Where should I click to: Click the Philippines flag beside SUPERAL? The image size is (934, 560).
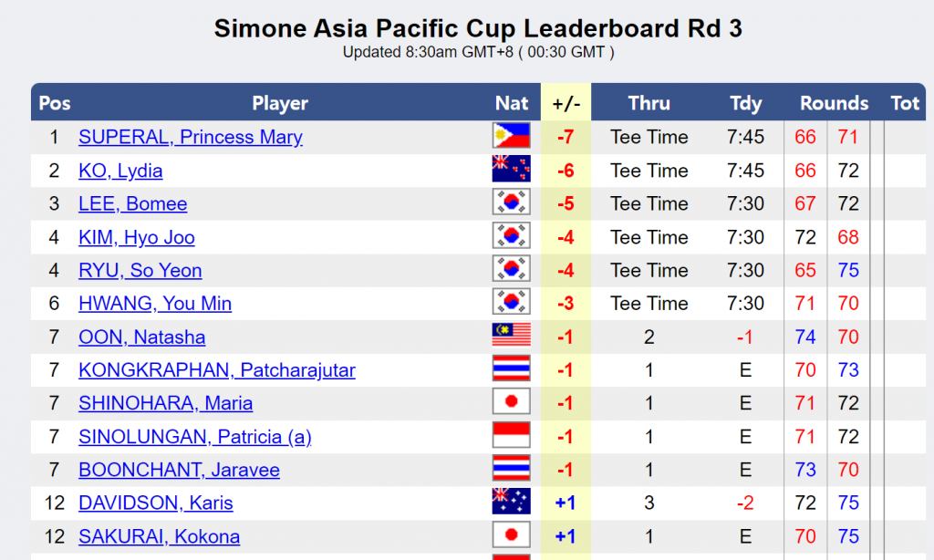coord(511,137)
